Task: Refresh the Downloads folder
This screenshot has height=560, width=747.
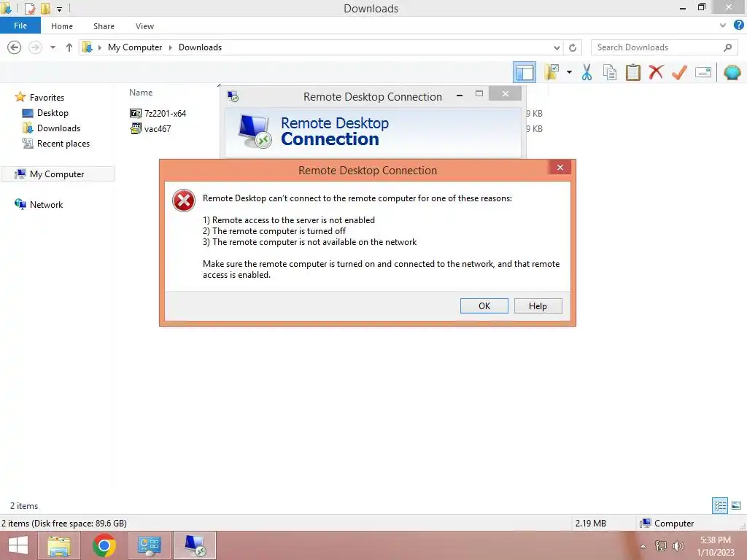Action: 573,47
